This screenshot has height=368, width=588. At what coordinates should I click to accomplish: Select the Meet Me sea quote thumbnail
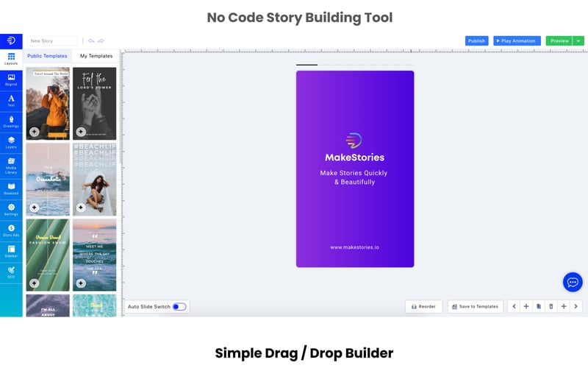click(x=95, y=255)
